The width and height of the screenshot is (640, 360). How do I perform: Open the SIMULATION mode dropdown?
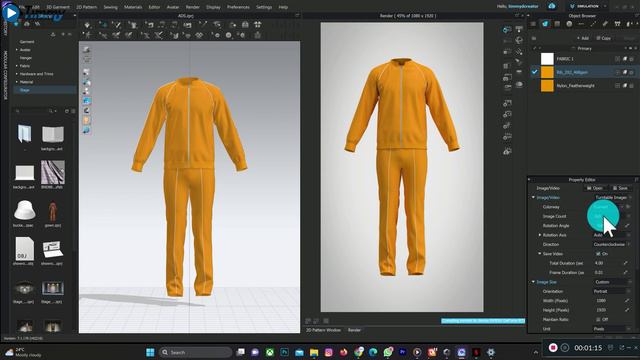click(587, 6)
